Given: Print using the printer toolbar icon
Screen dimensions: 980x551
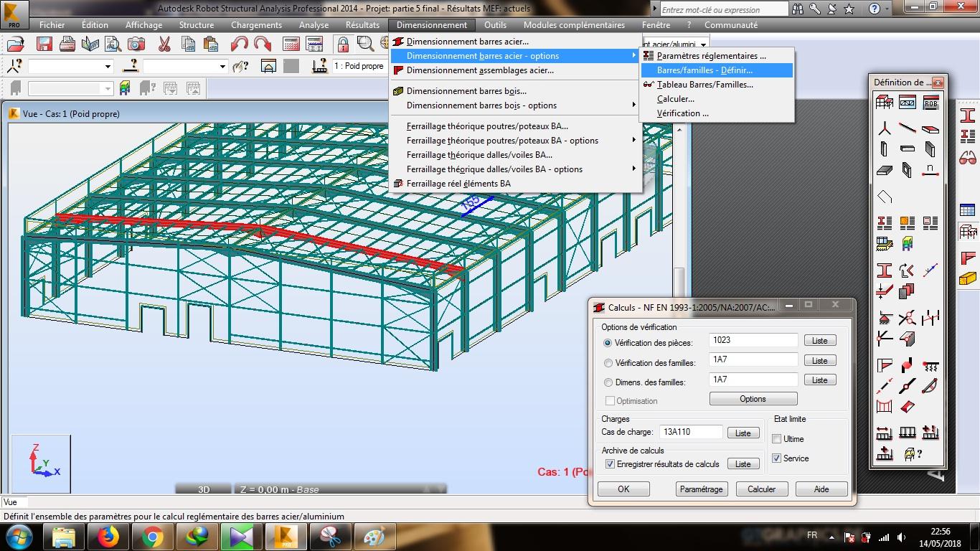Looking at the screenshot, I should click(67, 44).
